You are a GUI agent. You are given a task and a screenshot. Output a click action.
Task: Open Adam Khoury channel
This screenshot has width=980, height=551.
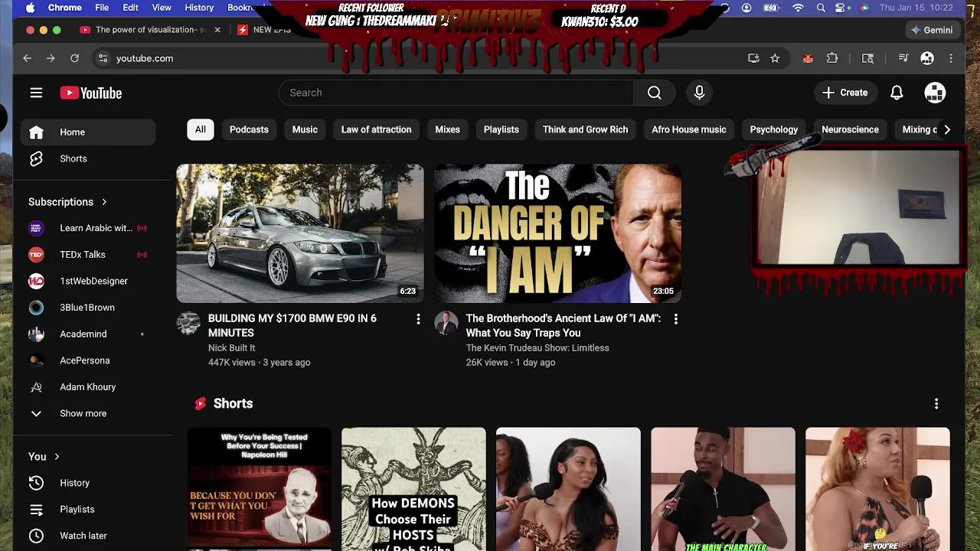87,386
